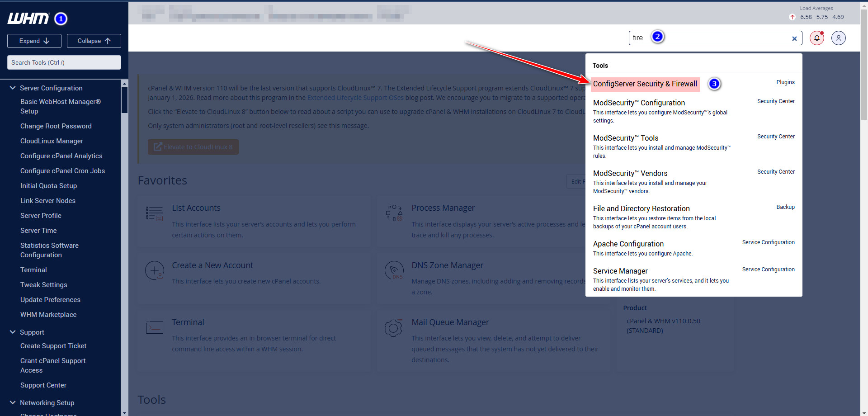Viewport: 868px width, 416px height.
Task: Click the WHM logo
Action: pyautogui.click(x=28, y=19)
